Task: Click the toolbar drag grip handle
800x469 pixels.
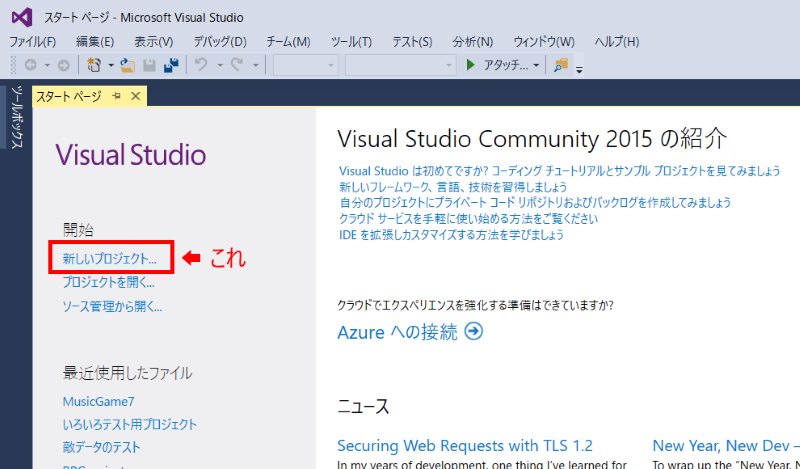Action: [14, 65]
